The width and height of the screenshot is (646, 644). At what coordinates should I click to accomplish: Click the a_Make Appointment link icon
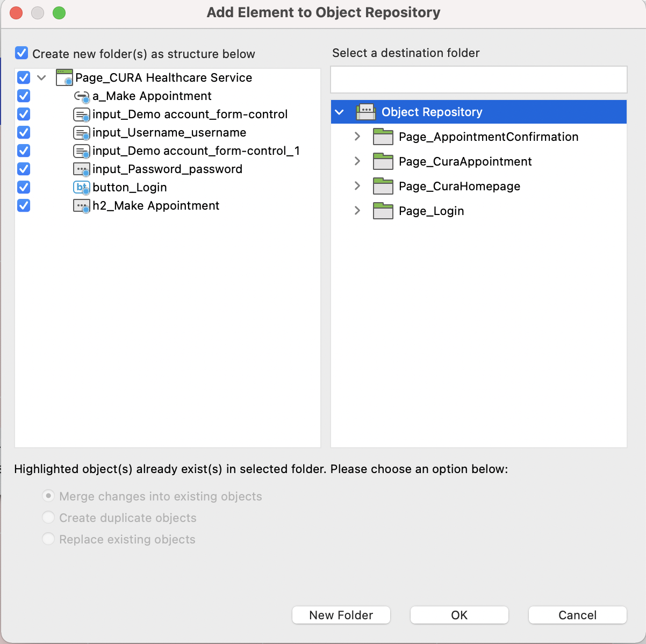point(81,96)
